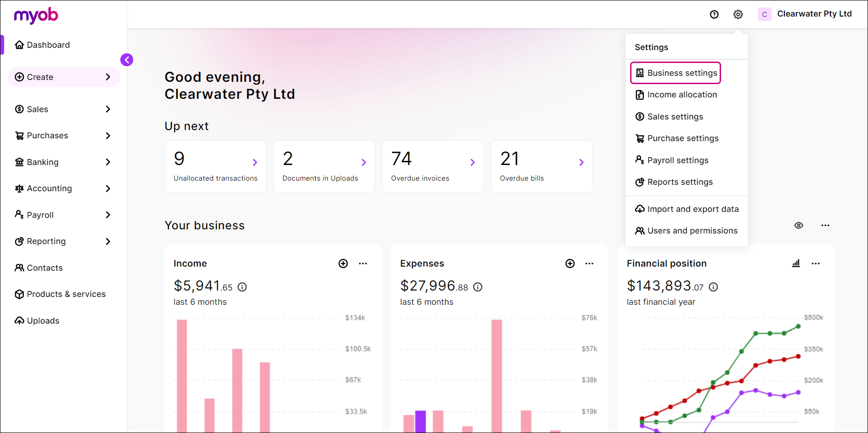Open Clearwater Pty Ltd business menu
Screen dimensions: 868x433
pos(805,14)
